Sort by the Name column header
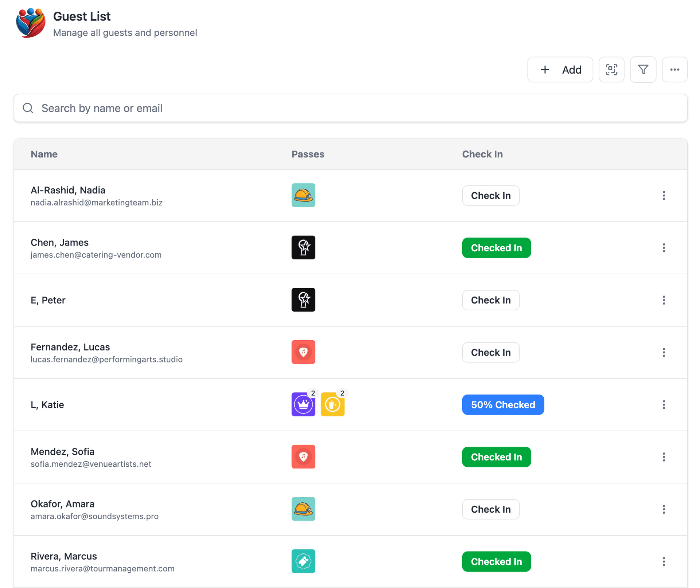Screen dimensions: 700x588 (44, 154)
